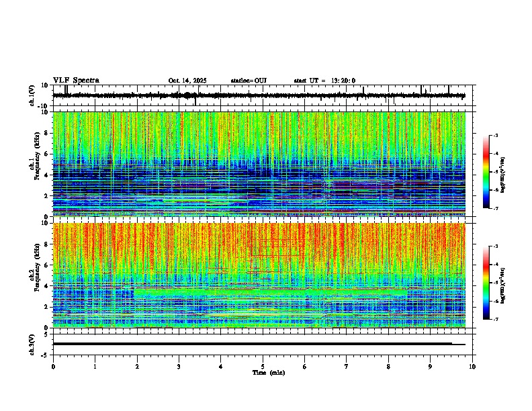Screen dimensions: 532x411
Task: Click inside the ch.1 voltage waveform panel
Action: pyautogui.click(x=262, y=95)
